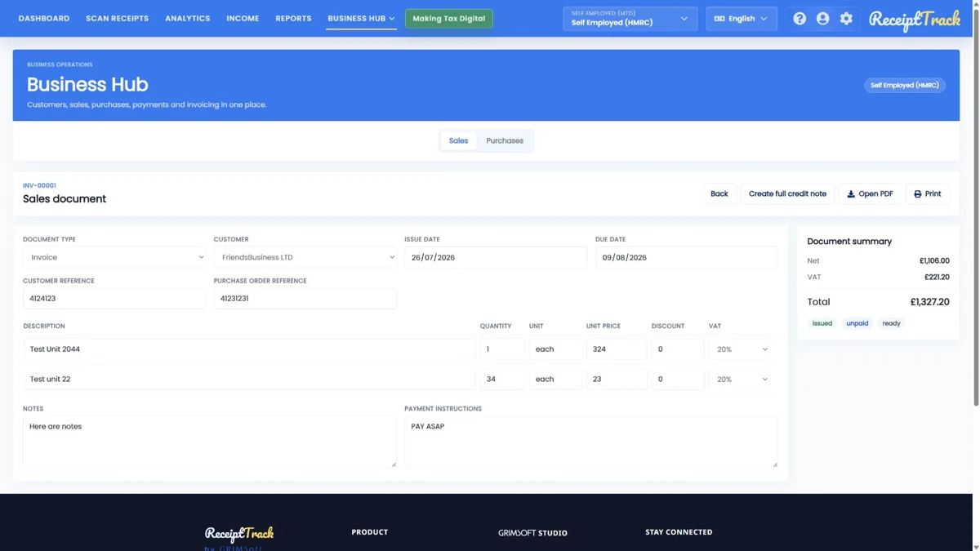
Task: Click the GRIMSOFT STUDIO footer heading
Action: pyautogui.click(x=532, y=533)
